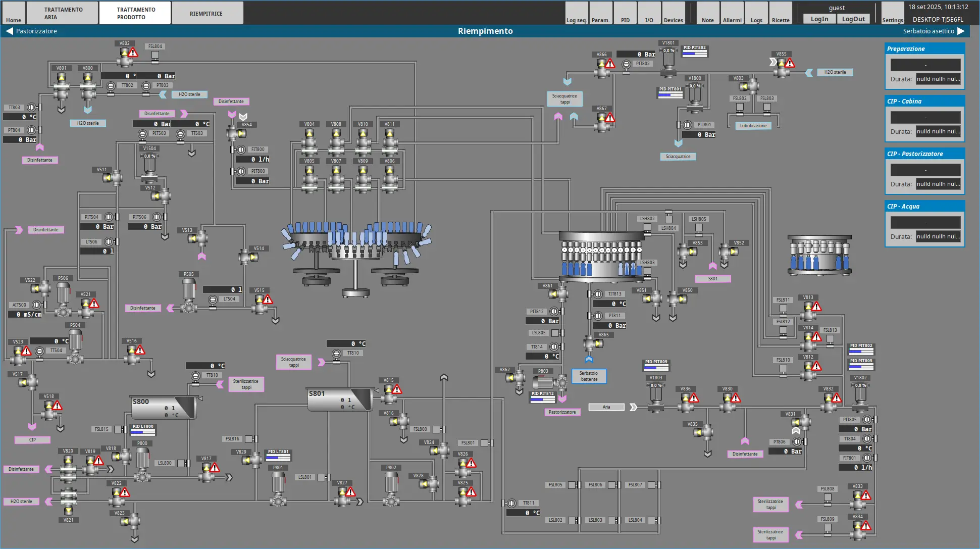
Task: Open the Devices page
Action: click(x=674, y=13)
